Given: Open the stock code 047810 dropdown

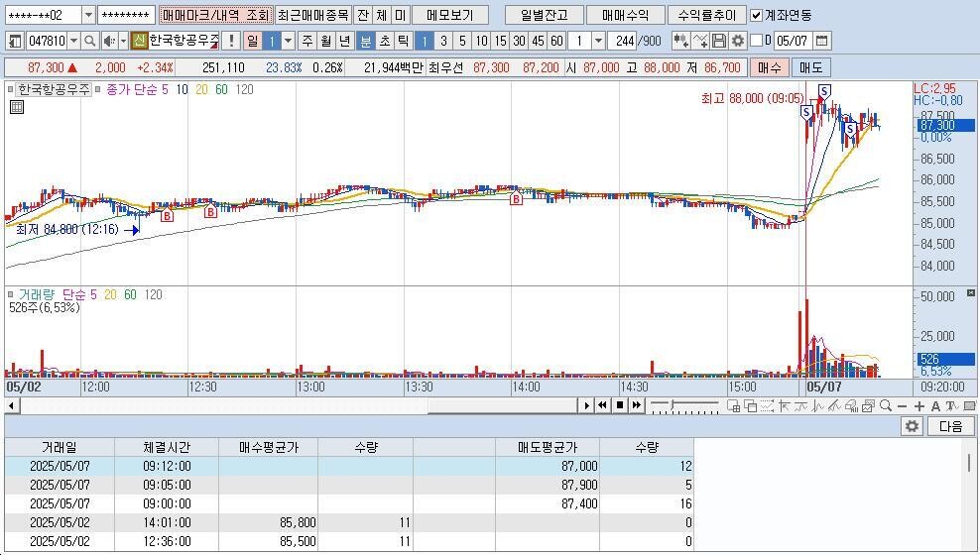Looking at the screenshot, I should 74,41.
